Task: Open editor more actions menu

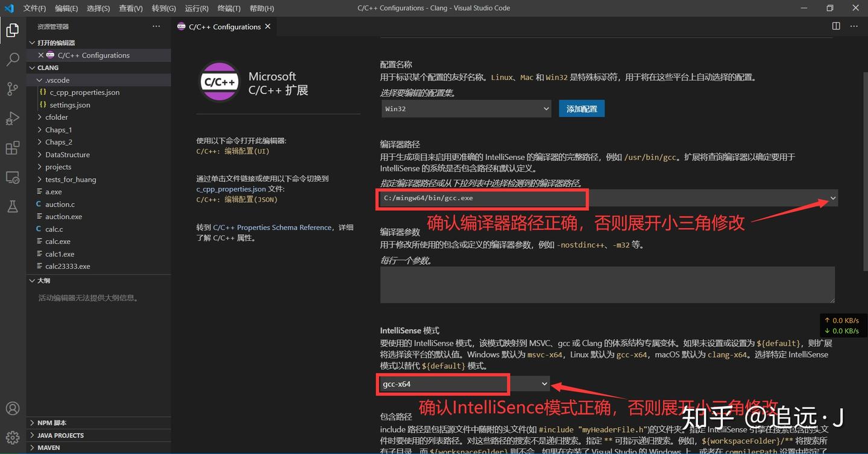Action: (x=854, y=26)
